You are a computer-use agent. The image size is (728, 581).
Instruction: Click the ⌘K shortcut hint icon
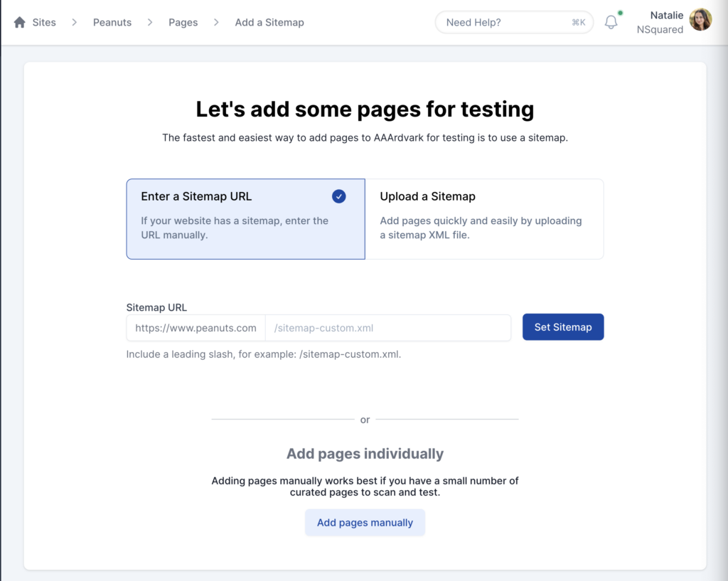pyautogui.click(x=578, y=22)
